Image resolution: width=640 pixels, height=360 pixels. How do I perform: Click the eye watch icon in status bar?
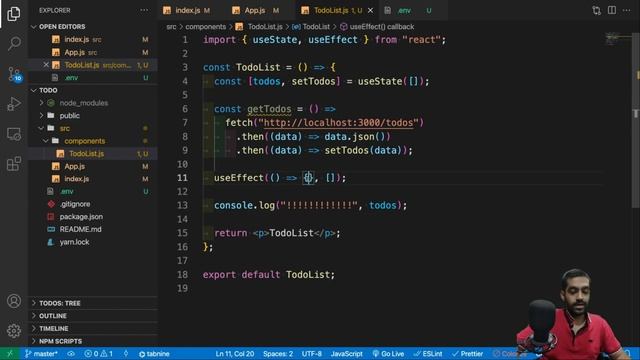[x=71, y=354]
